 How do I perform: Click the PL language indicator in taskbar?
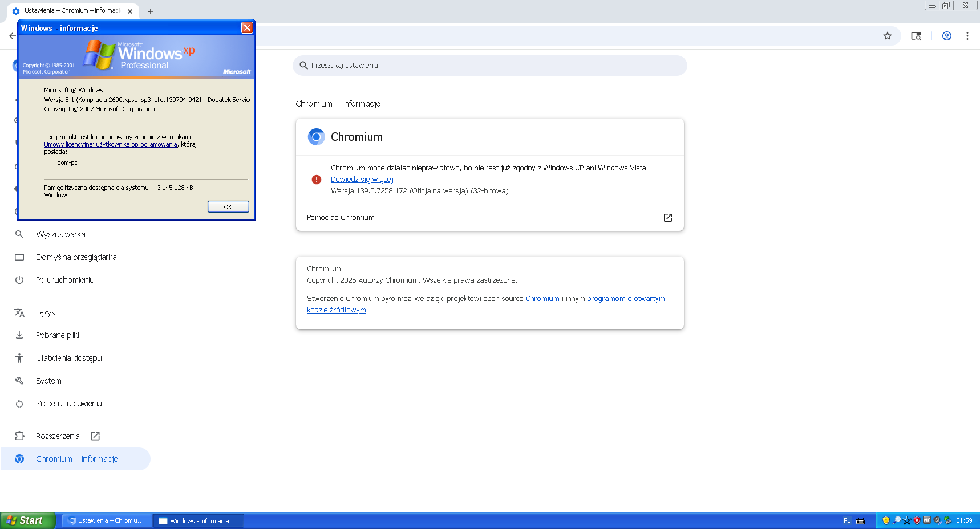[x=847, y=520]
